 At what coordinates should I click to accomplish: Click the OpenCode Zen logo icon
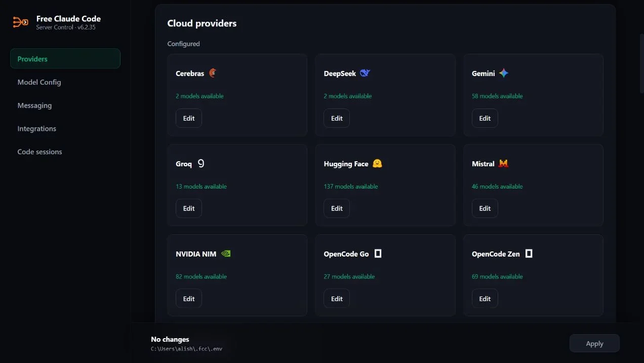(529, 253)
